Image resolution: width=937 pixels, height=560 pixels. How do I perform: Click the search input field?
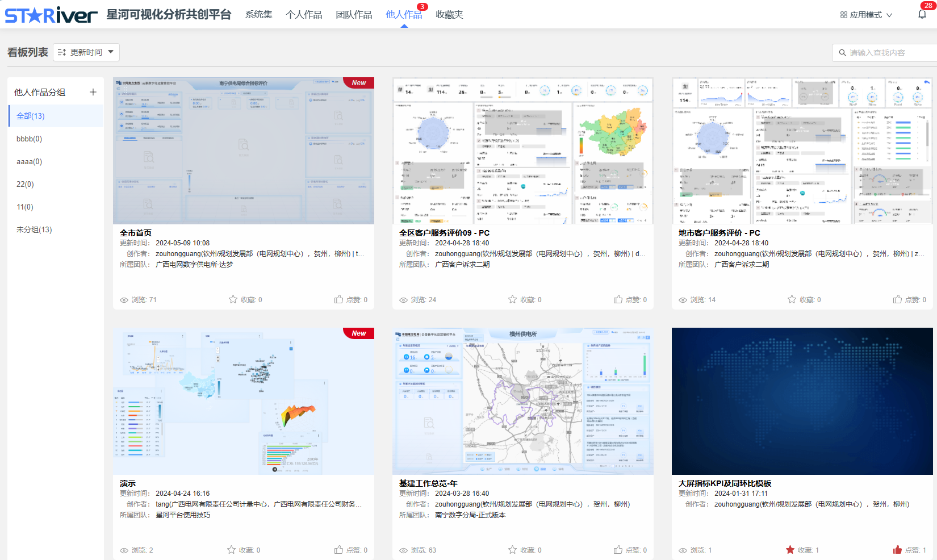tap(885, 53)
